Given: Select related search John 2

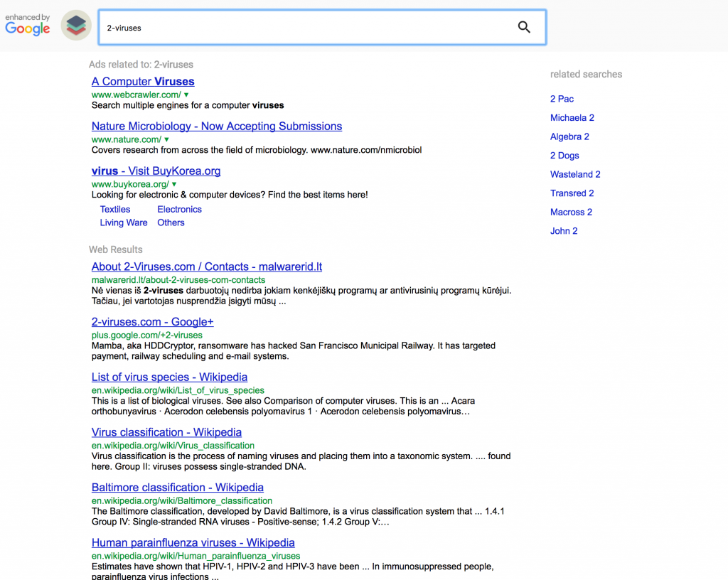Looking at the screenshot, I should [564, 231].
